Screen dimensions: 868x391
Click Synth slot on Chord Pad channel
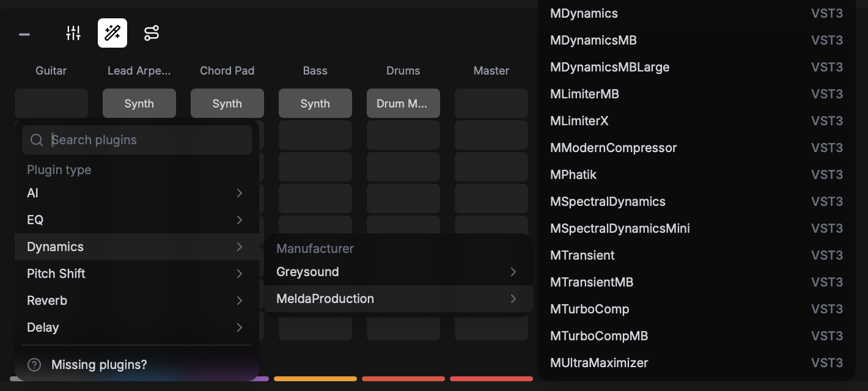pos(227,103)
